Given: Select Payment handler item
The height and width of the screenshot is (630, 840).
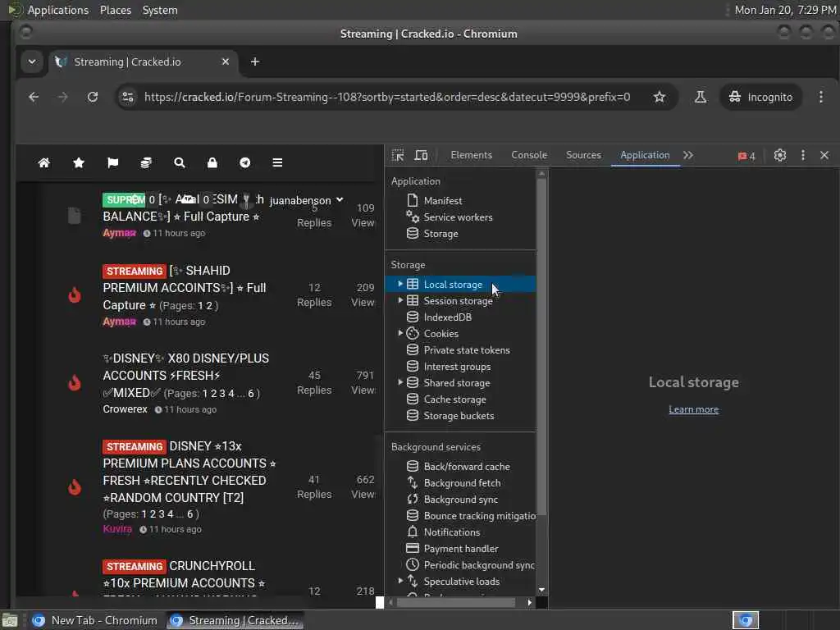Looking at the screenshot, I should click(461, 549).
